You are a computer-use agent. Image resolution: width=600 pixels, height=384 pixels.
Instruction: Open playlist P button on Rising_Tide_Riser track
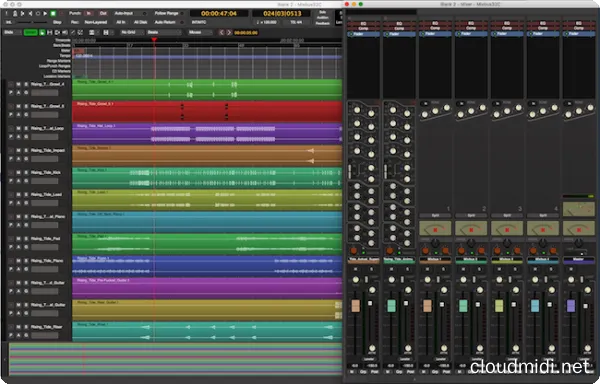click(x=11, y=335)
